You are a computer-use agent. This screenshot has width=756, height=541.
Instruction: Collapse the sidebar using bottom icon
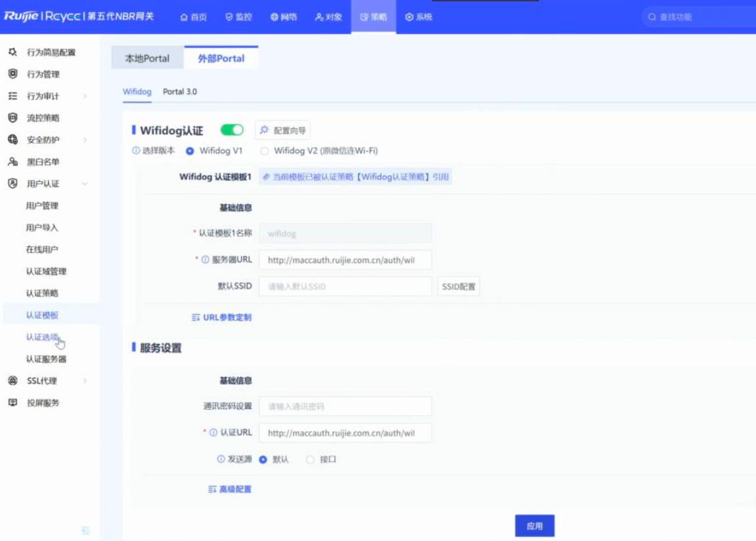(85, 530)
